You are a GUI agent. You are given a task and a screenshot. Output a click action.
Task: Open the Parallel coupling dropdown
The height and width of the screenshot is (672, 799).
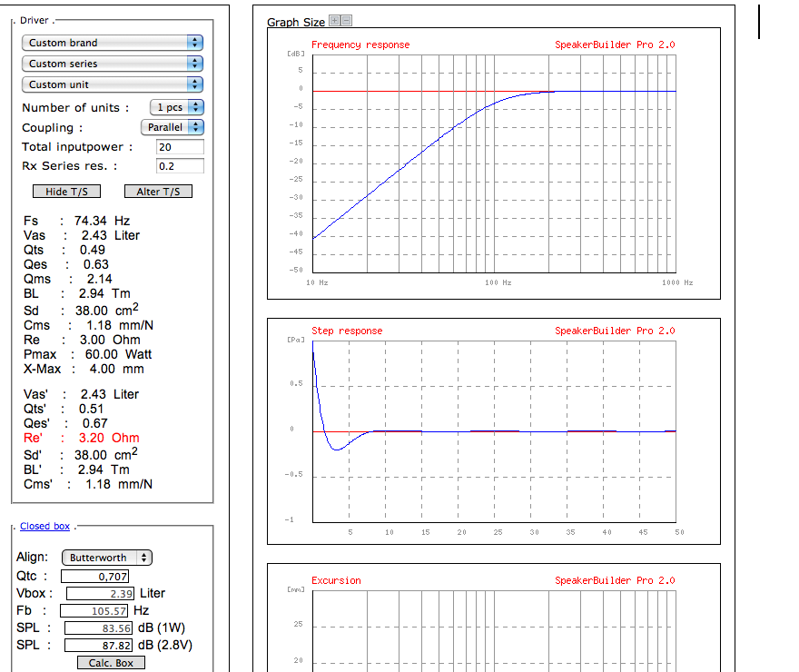coord(173,127)
